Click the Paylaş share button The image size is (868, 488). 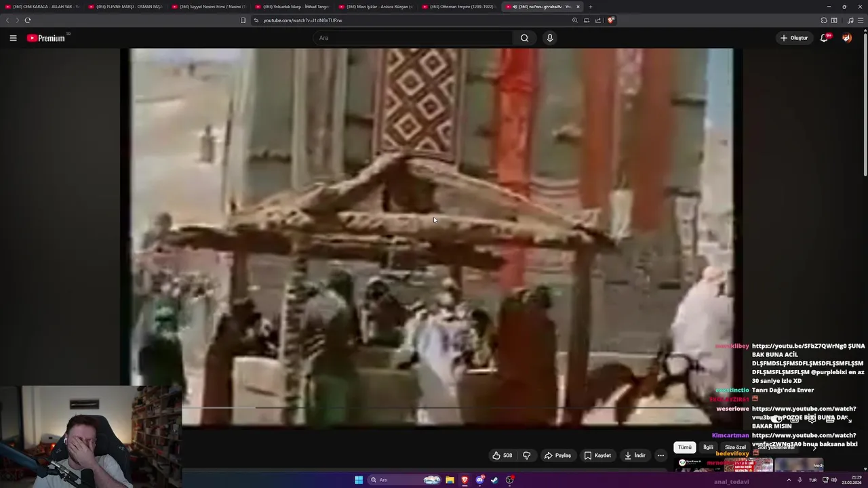[557, 455]
